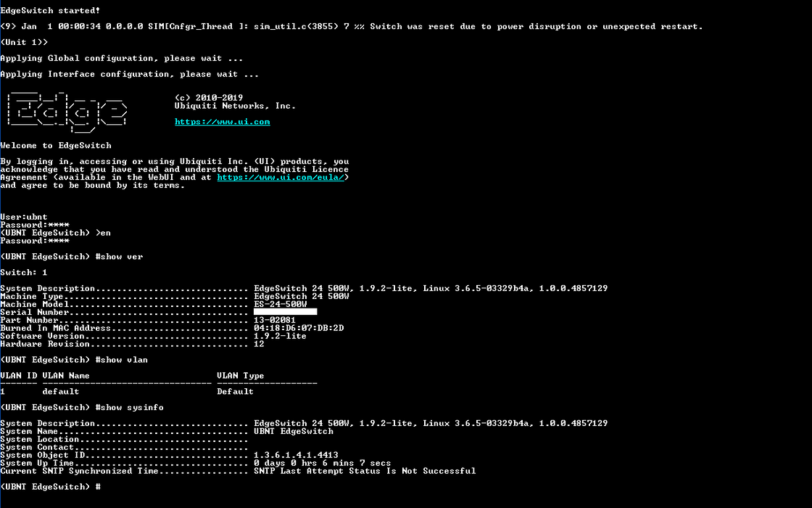
Task: Click the VLAN Type column header
Action: pyautogui.click(x=241, y=376)
